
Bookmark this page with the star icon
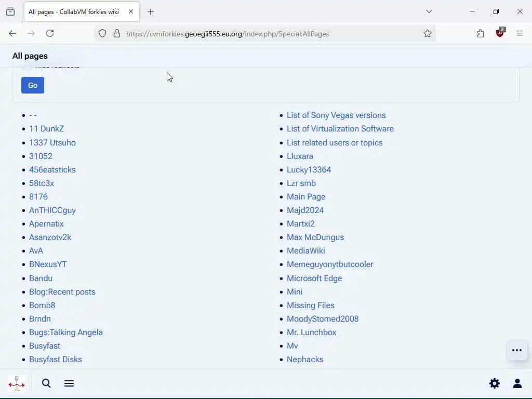click(428, 33)
